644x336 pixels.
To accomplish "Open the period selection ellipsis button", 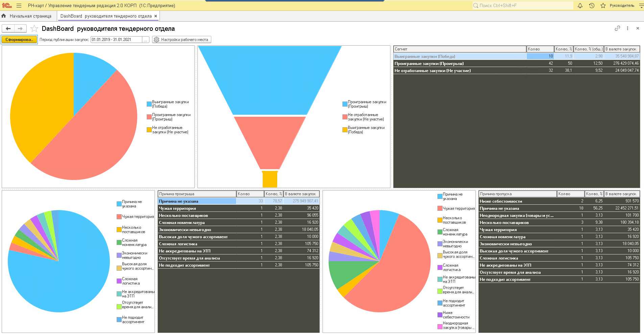I will click(x=146, y=40).
